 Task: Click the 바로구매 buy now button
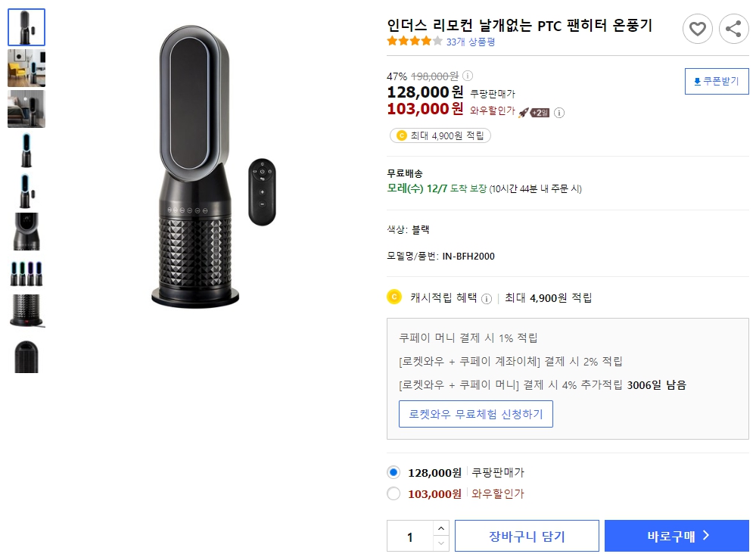pyautogui.click(x=676, y=536)
